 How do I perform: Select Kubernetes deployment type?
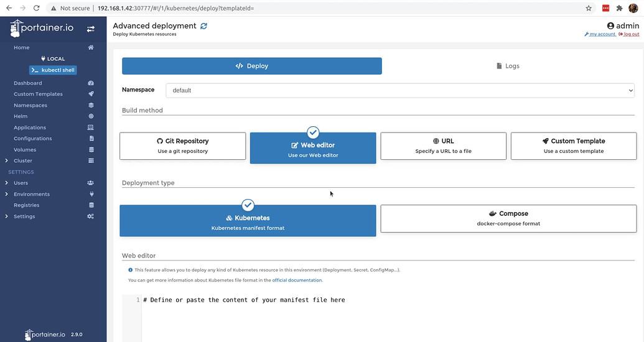pyautogui.click(x=248, y=221)
